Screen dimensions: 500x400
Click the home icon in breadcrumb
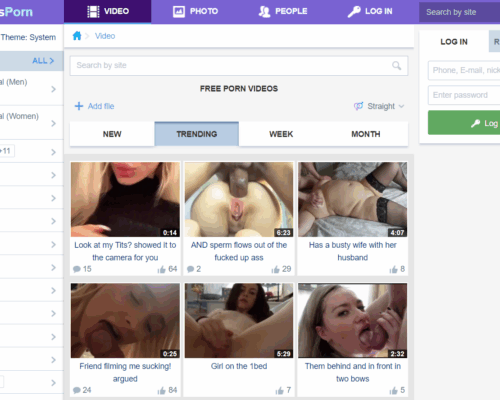[x=77, y=36]
